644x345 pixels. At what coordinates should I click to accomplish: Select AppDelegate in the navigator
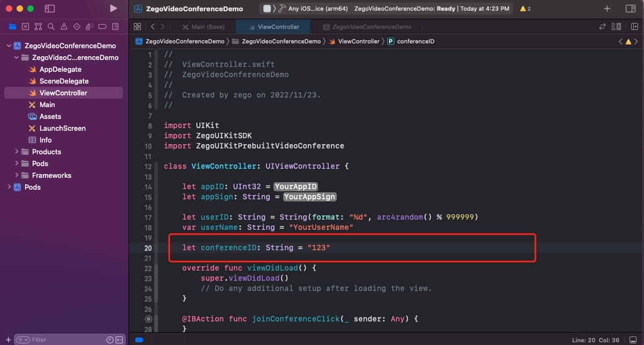point(60,69)
